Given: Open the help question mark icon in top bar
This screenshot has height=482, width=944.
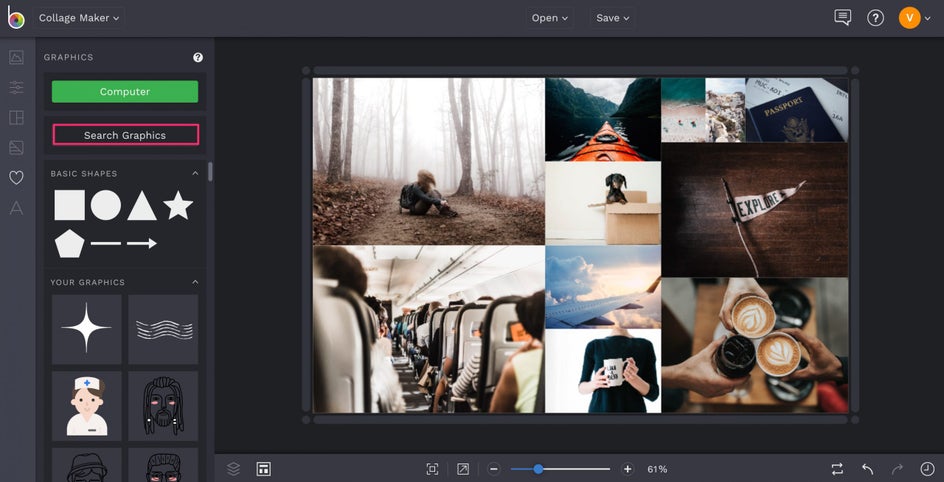Looking at the screenshot, I should pyautogui.click(x=875, y=18).
